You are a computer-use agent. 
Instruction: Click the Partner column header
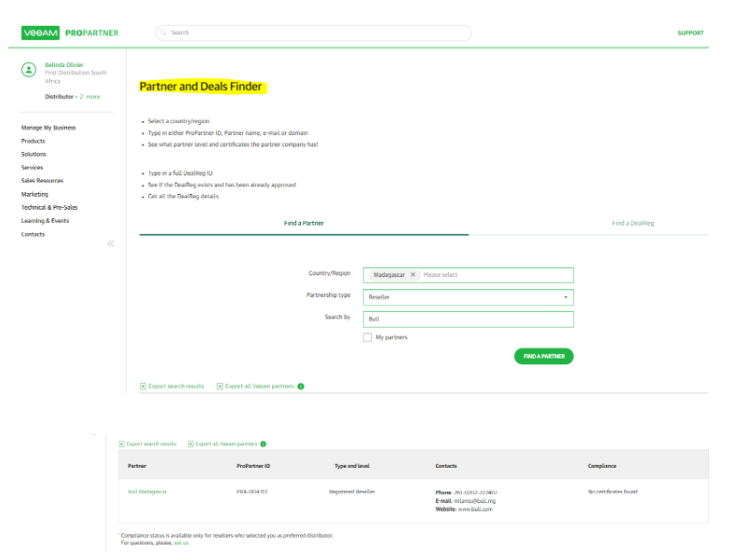click(x=137, y=466)
